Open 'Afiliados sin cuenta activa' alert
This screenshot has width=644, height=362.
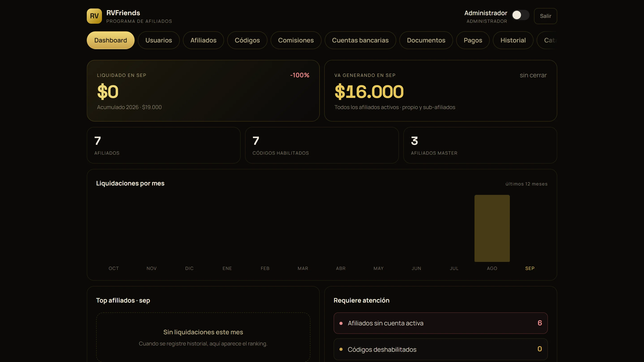[441, 323]
